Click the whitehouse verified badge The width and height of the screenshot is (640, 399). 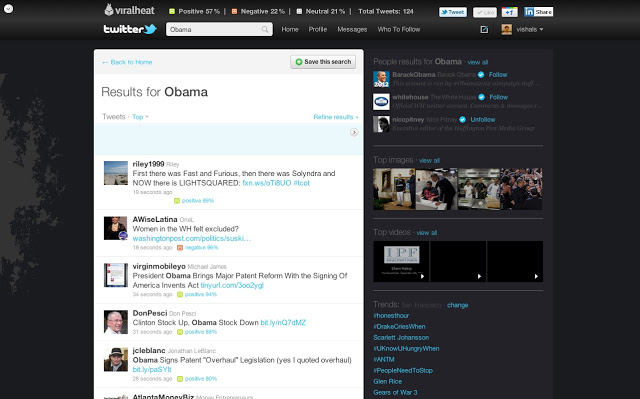481,97
